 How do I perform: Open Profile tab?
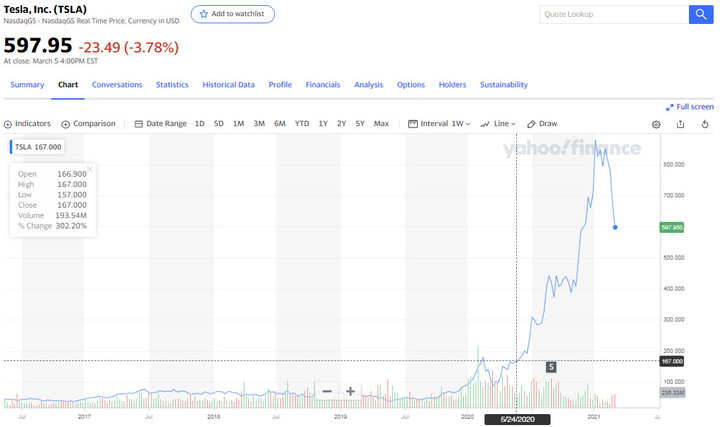(280, 85)
